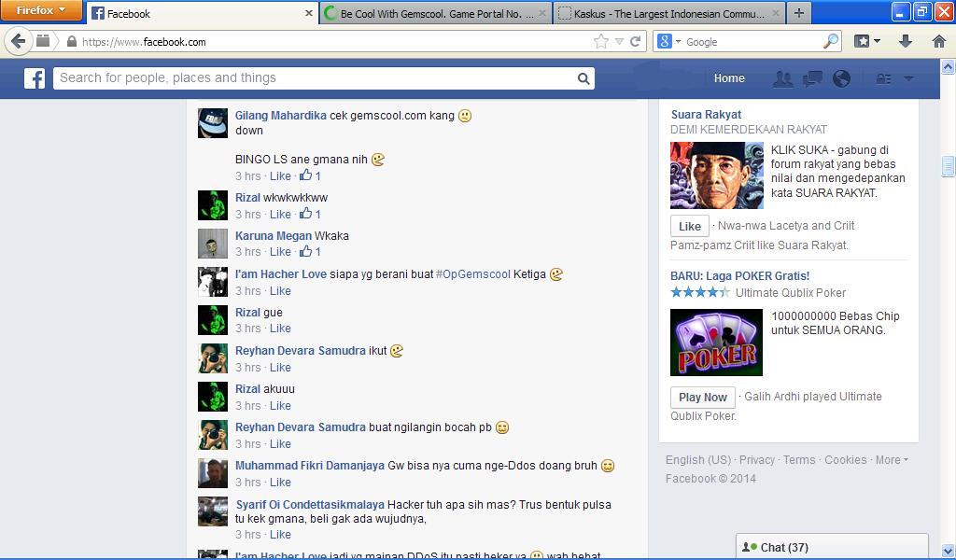Open the BARU: Laga POKER Gratis! link

click(x=739, y=276)
